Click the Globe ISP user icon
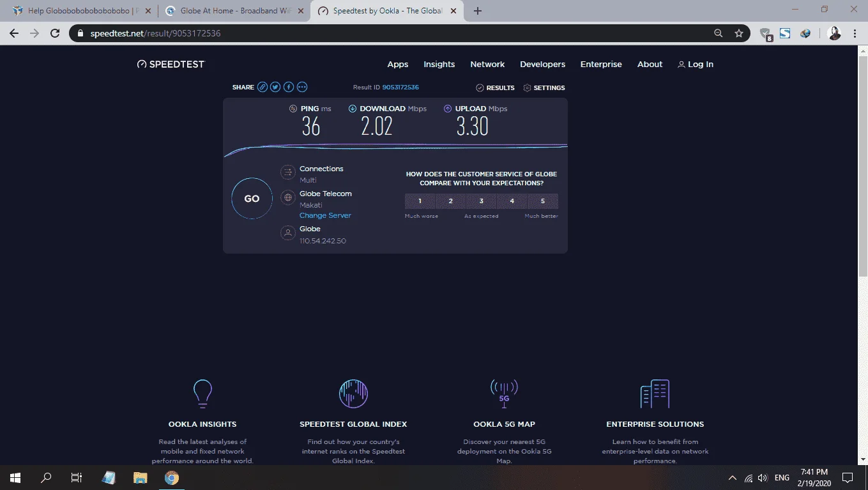The height and width of the screenshot is (490, 868). (x=287, y=233)
